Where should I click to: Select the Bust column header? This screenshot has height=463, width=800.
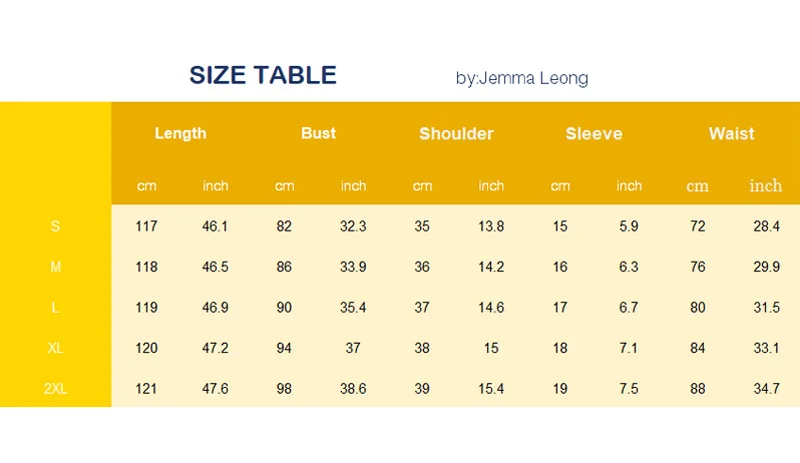tap(318, 133)
